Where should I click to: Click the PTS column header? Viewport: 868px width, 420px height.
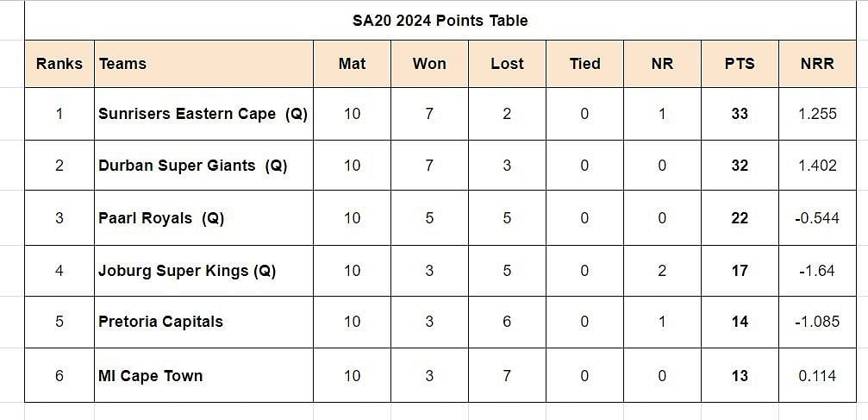[740, 64]
